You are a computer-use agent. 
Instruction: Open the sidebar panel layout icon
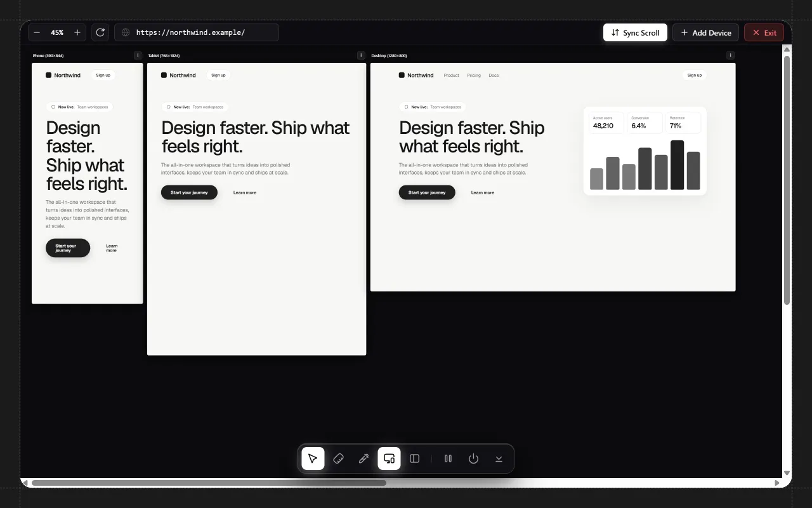414,458
